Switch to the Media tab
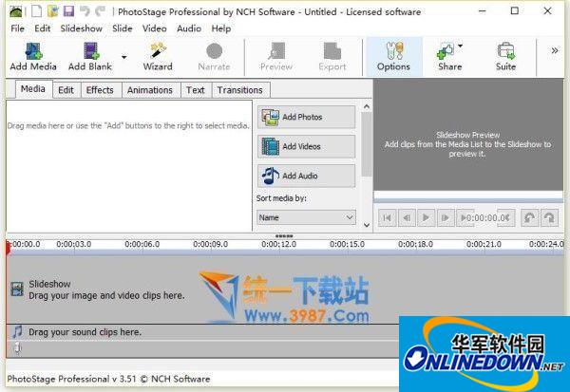570x392 pixels. tap(33, 89)
